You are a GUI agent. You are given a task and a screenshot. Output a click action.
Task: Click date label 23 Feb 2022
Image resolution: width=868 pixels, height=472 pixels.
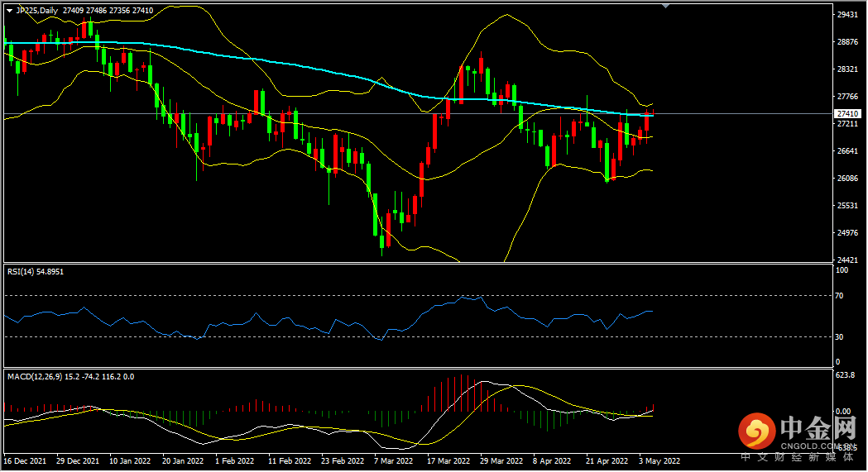[x=343, y=461]
